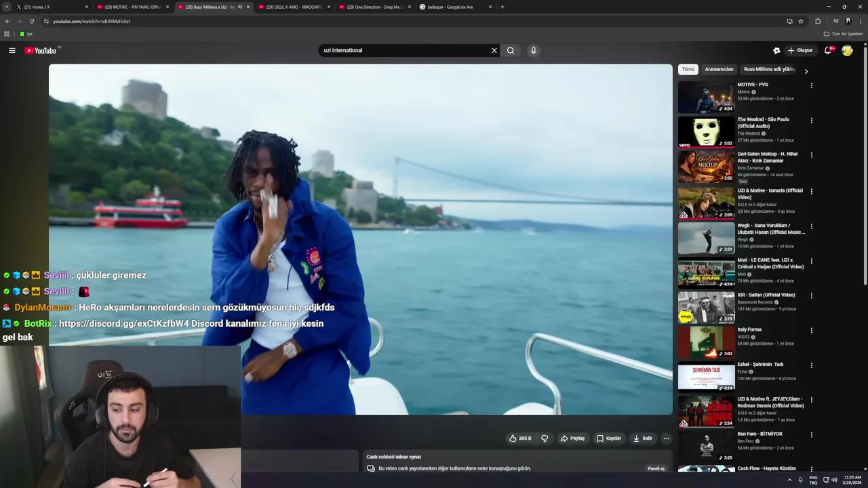
Task: Click the Oluştur create button
Action: tap(800, 50)
